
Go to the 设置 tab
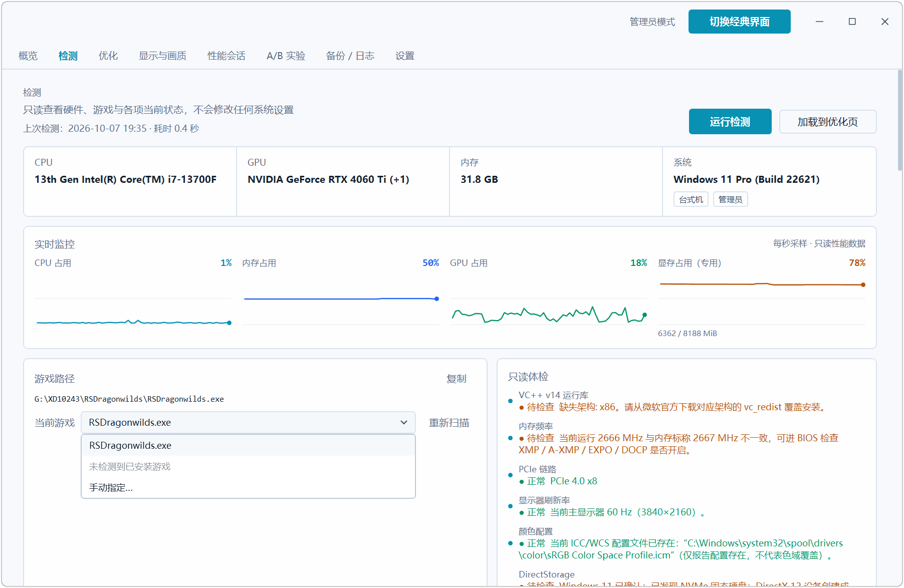[x=405, y=56]
